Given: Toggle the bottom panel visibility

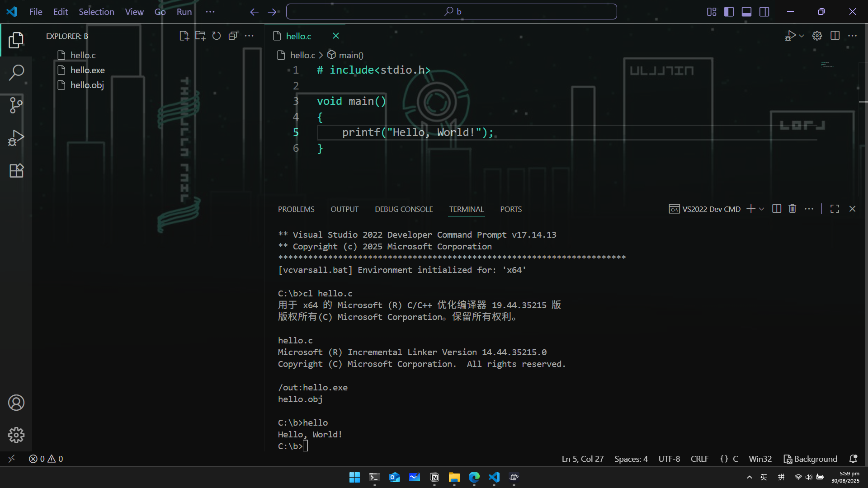Looking at the screenshot, I should click(746, 12).
